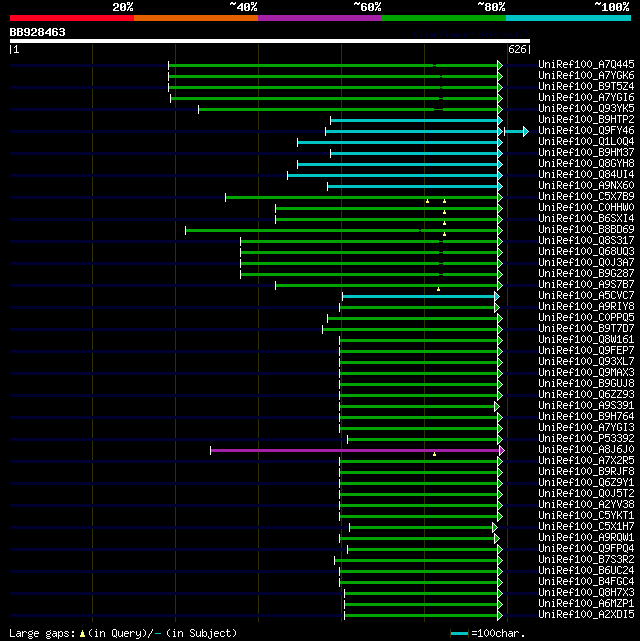Click the UniRef100_C0PPQ5 label
This screenshot has height=641, width=640.
tap(586, 318)
